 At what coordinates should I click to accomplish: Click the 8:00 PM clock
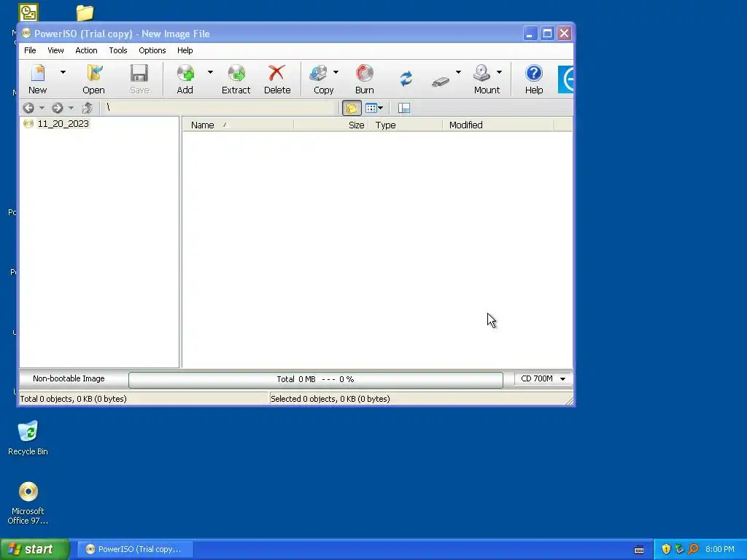point(720,549)
